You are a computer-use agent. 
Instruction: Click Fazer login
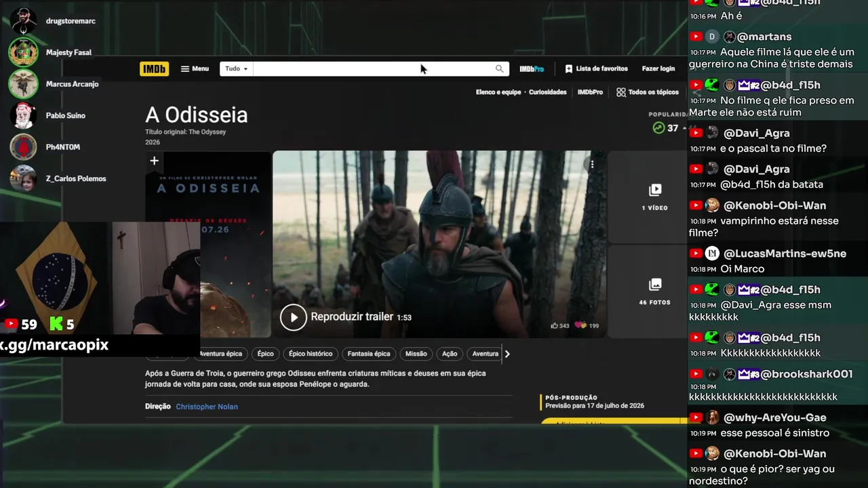(658, 68)
